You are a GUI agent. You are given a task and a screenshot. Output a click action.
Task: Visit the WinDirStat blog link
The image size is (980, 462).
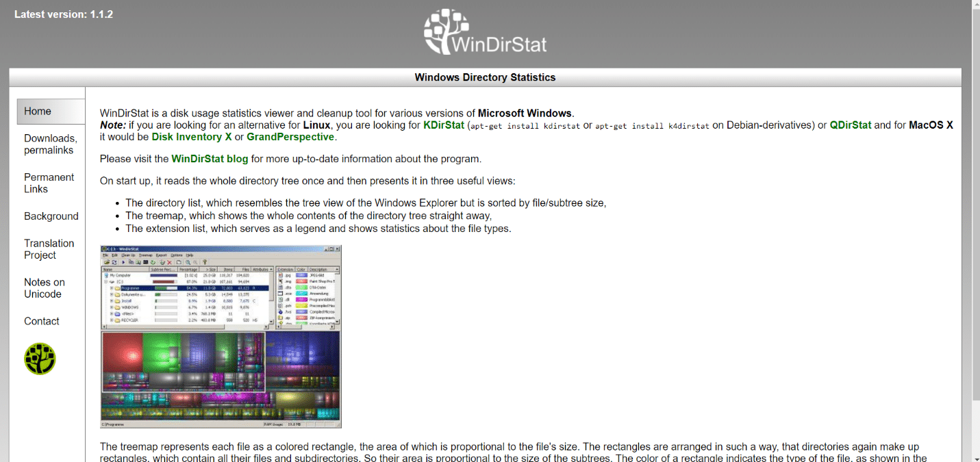click(x=210, y=159)
